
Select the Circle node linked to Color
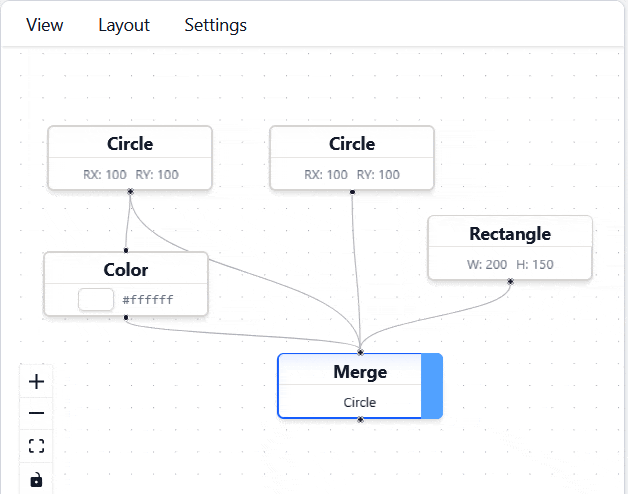tap(130, 144)
